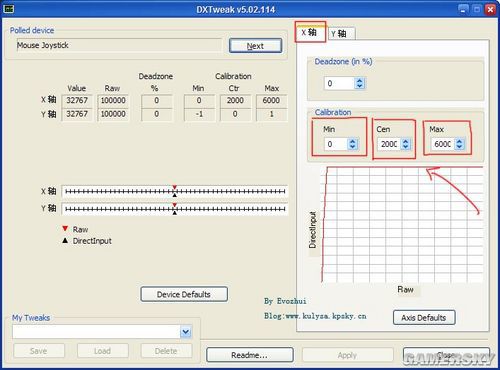Click the DXTweak app icon in title bar

point(8,9)
